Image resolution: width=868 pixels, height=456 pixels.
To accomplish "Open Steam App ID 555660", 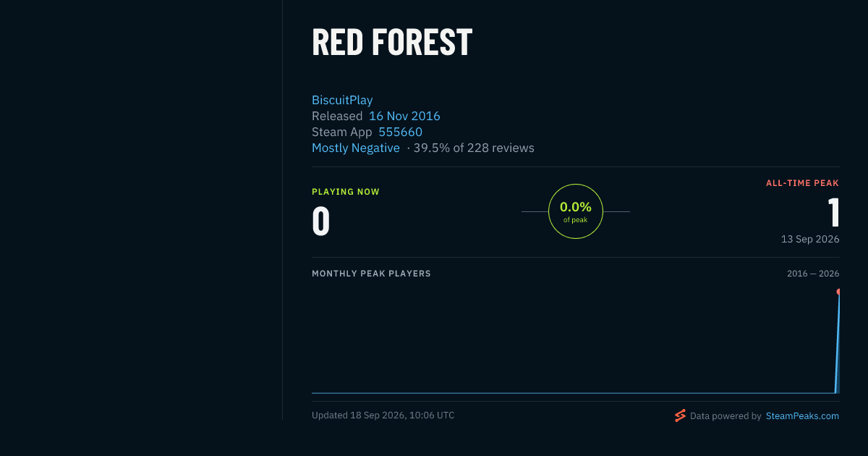I will 400,132.
